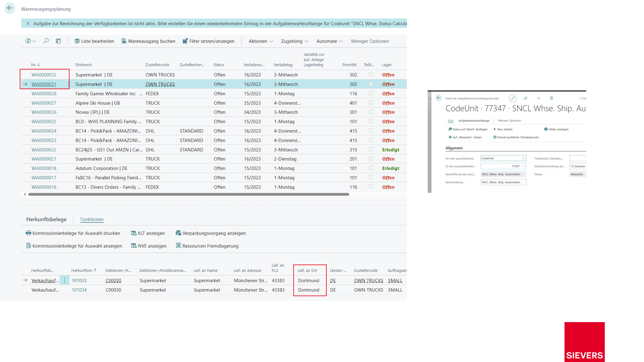The image size is (644, 362).
Task: Click the Beschreibung input field
Action: [x=503, y=182]
